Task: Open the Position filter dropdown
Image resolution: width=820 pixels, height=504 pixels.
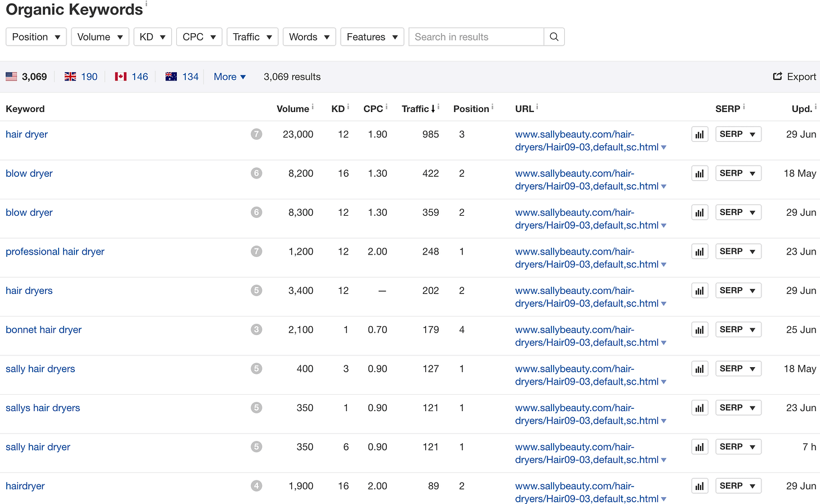Action: [36, 37]
